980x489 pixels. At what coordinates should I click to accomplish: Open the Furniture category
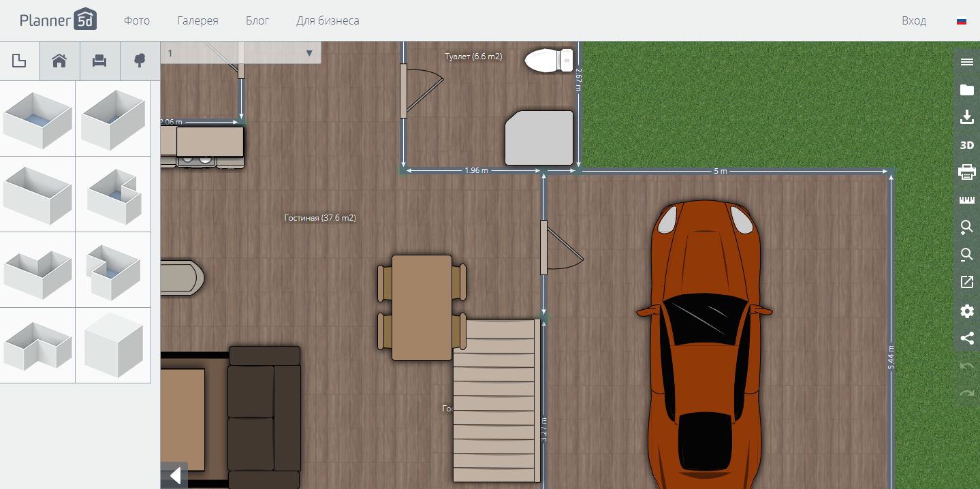coord(99,61)
